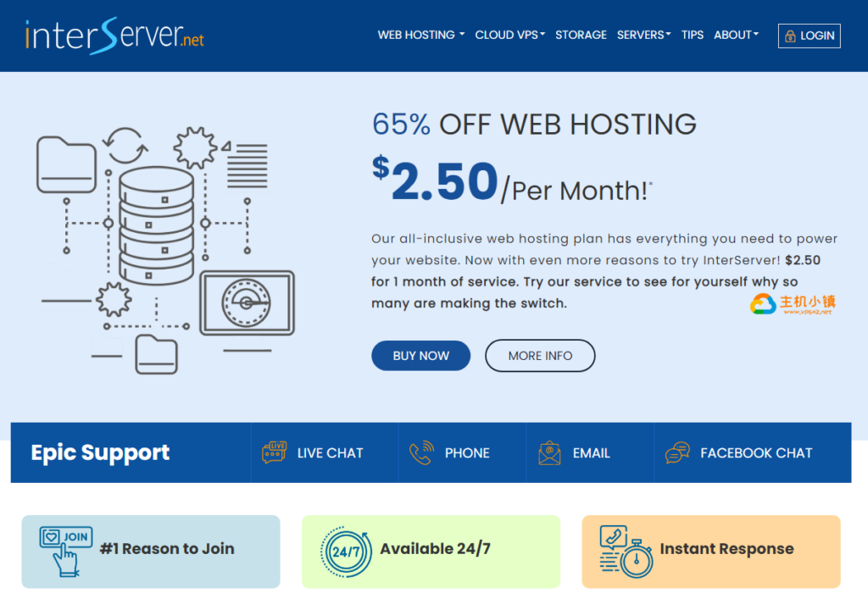Go to the Storage page

[x=581, y=35]
